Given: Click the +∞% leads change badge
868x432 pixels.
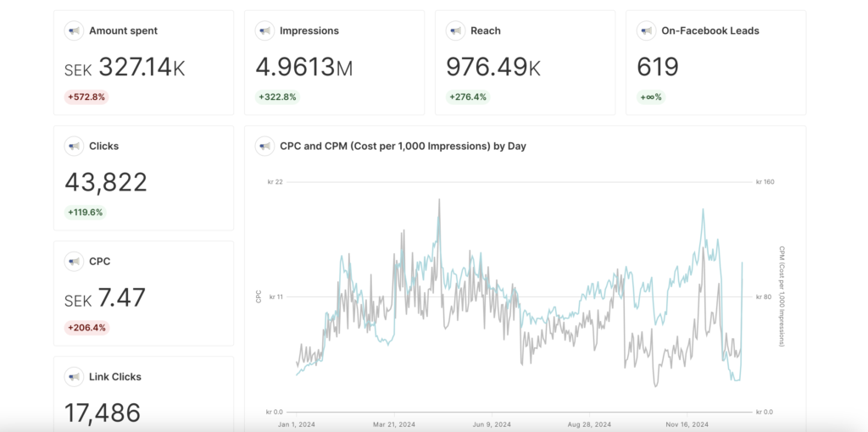Looking at the screenshot, I should [651, 97].
